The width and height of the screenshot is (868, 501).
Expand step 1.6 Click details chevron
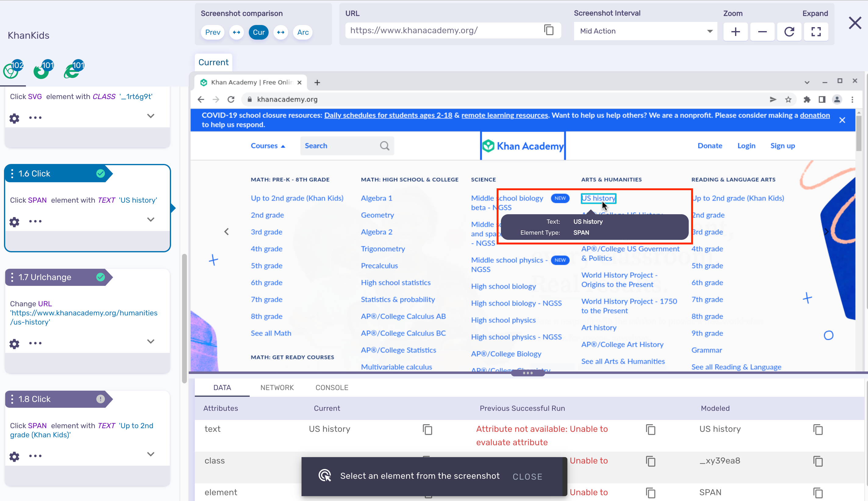[x=151, y=219]
